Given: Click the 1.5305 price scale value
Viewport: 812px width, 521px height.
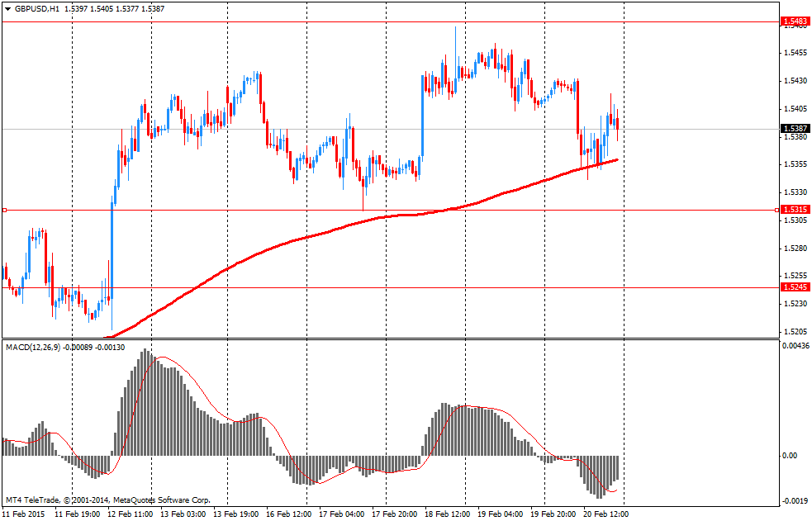Looking at the screenshot, I should (x=795, y=220).
